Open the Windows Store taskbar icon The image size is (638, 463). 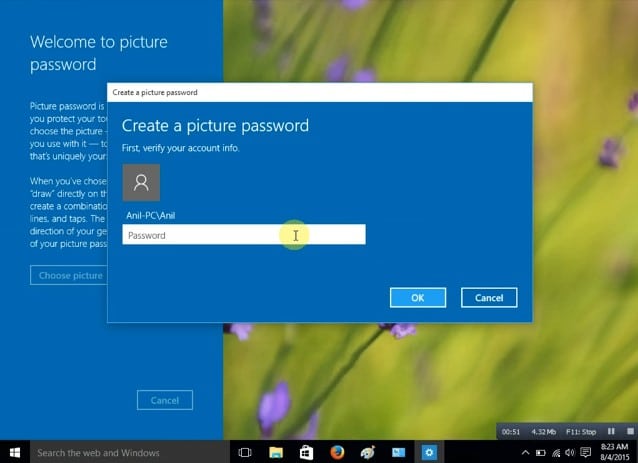[x=306, y=452]
